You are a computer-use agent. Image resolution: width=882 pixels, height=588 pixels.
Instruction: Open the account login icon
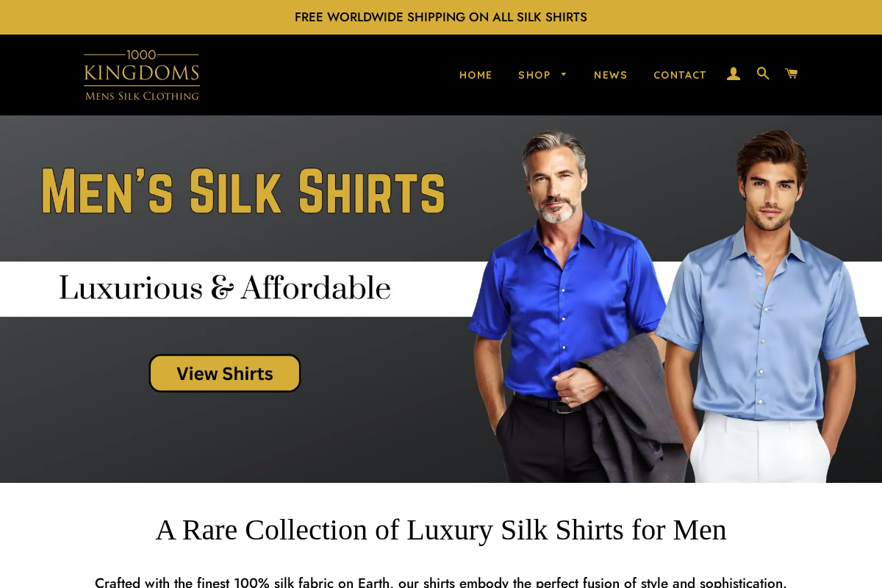tap(734, 74)
